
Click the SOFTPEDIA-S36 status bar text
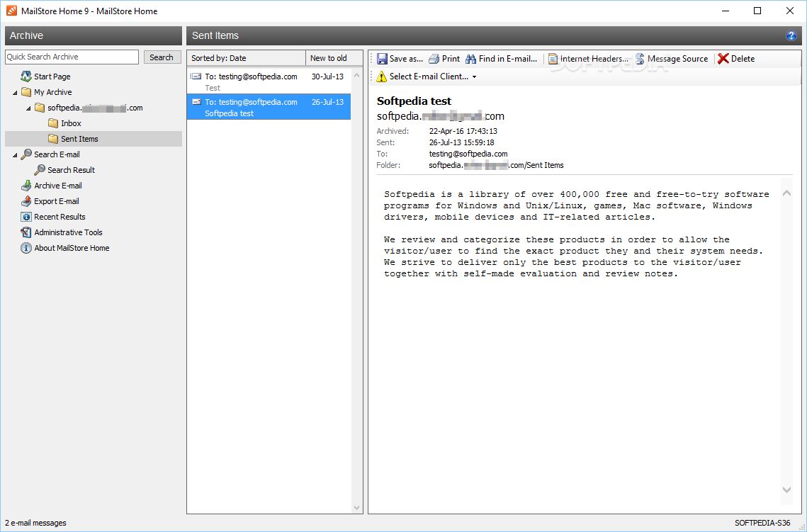pyautogui.click(x=762, y=523)
